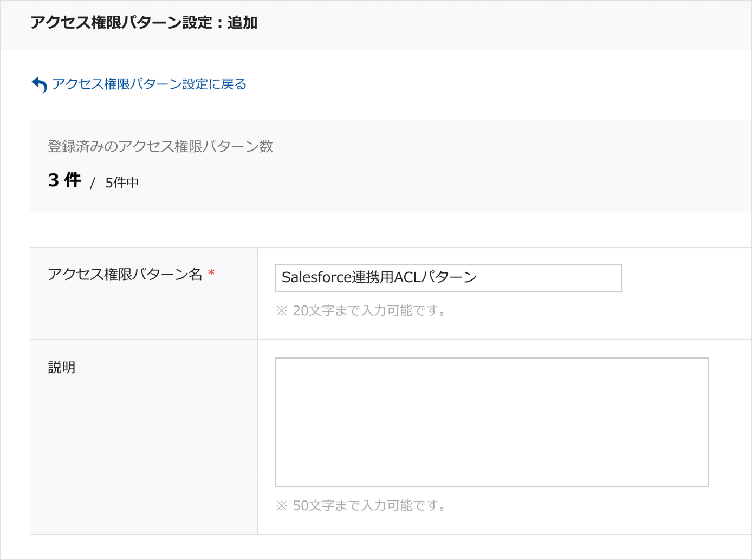Open the アクセス権限パターン設定に戻る link
752x560 pixels.
[x=149, y=84]
